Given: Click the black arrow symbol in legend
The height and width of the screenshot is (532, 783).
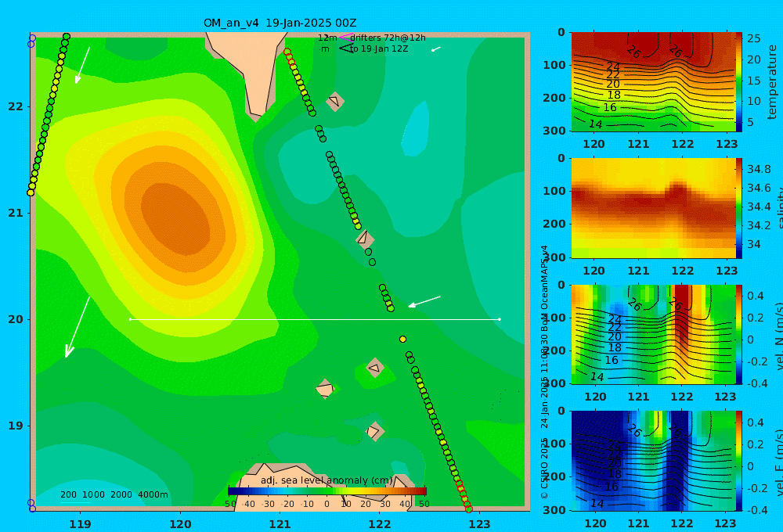Looking at the screenshot, I should [346, 49].
